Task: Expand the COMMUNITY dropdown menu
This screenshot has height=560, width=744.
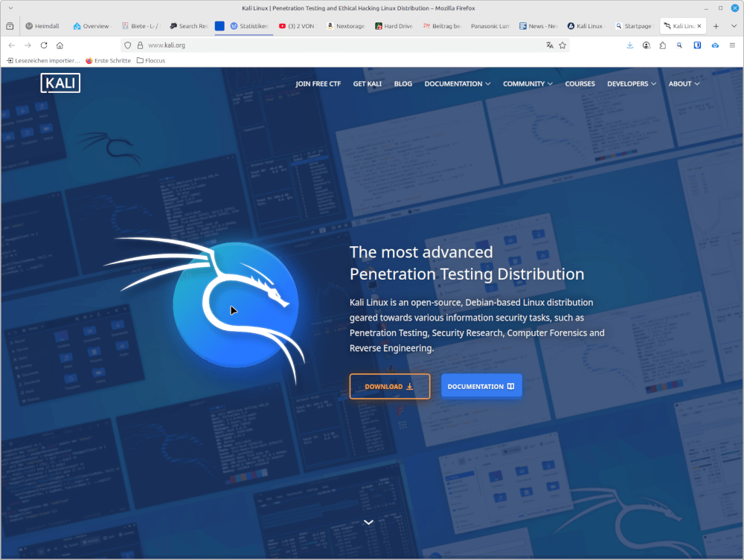Action: [x=527, y=84]
